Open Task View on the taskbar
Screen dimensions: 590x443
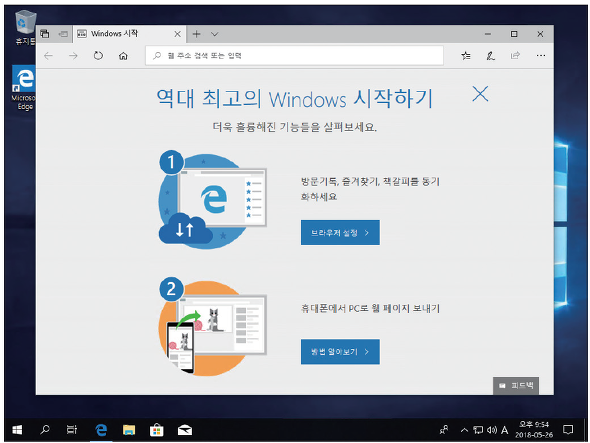[71, 429]
